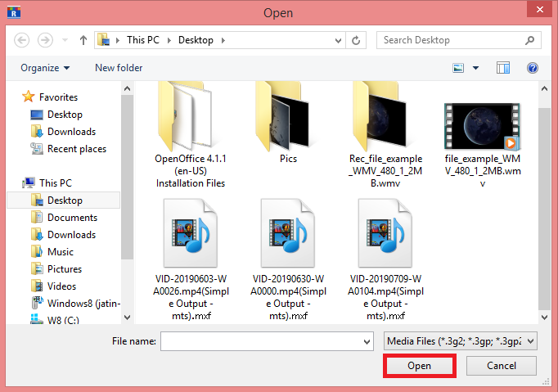This screenshot has width=558, height=392.
Task: Click the Cancel button
Action: pyautogui.click(x=501, y=366)
